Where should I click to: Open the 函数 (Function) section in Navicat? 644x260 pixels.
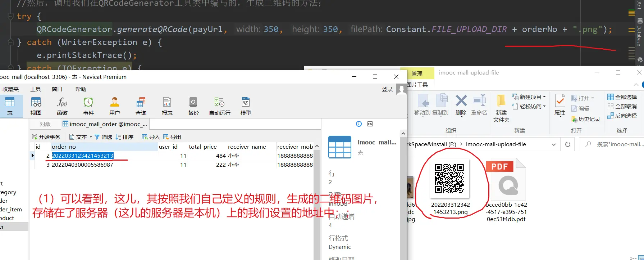(62, 106)
